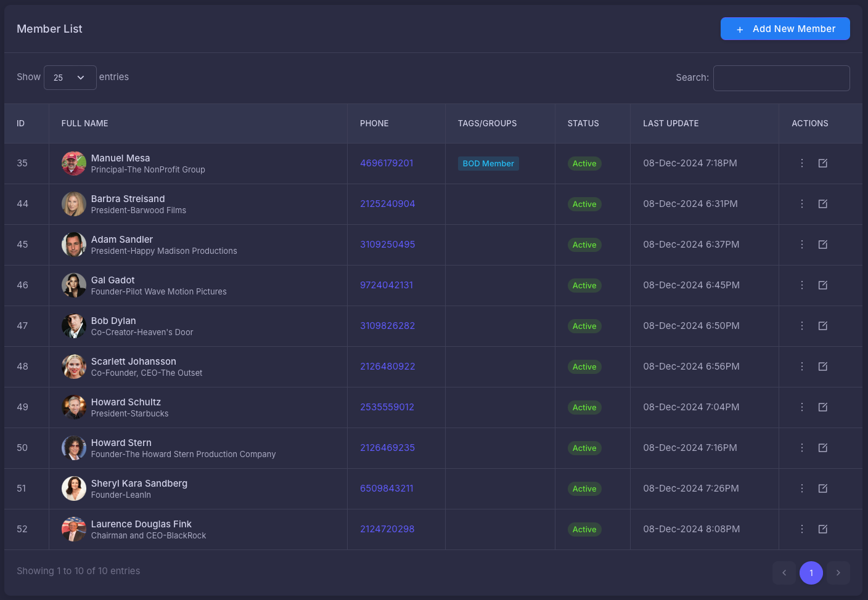The height and width of the screenshot is (600, 868).
Task: Edit Barbra Streisand's member record
Action: (x=823, y=204)
